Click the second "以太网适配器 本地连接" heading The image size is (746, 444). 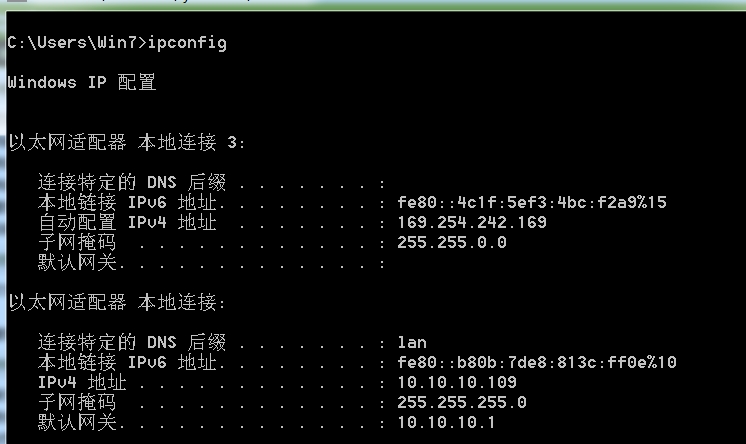click(115, 302)
